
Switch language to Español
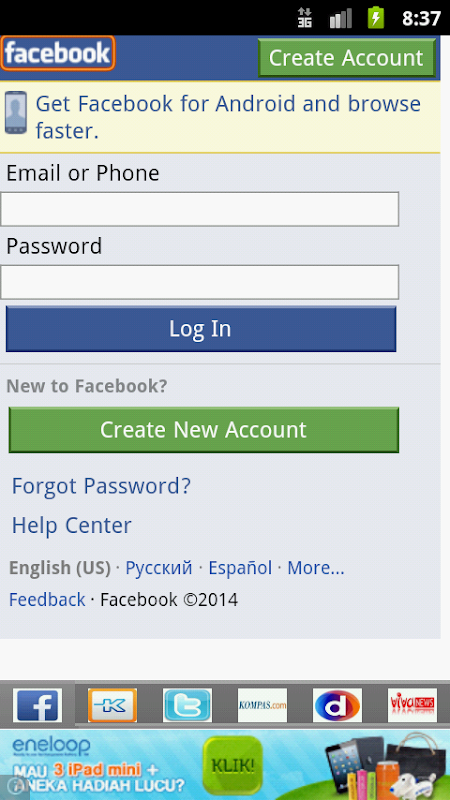pos(240,568)
